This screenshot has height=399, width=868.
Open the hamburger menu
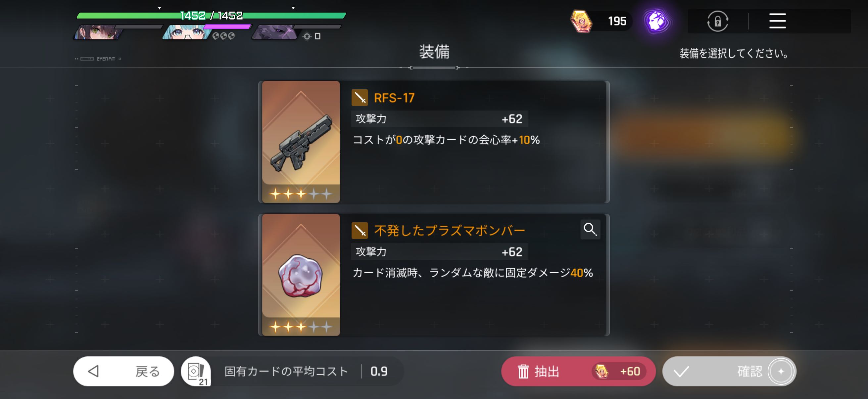pyautogui.click(x=777, y=21)
